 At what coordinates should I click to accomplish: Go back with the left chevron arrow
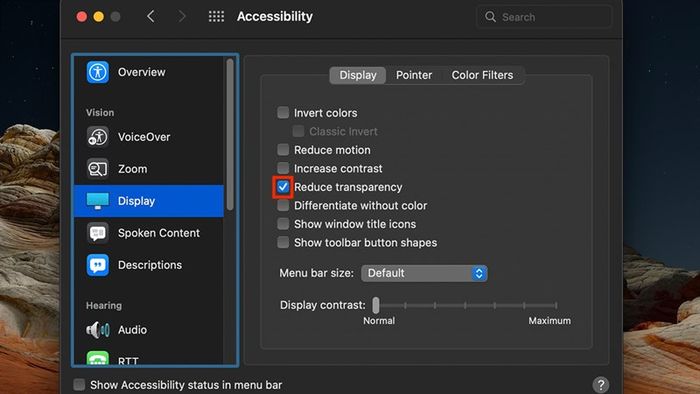[x=151, y=17]
